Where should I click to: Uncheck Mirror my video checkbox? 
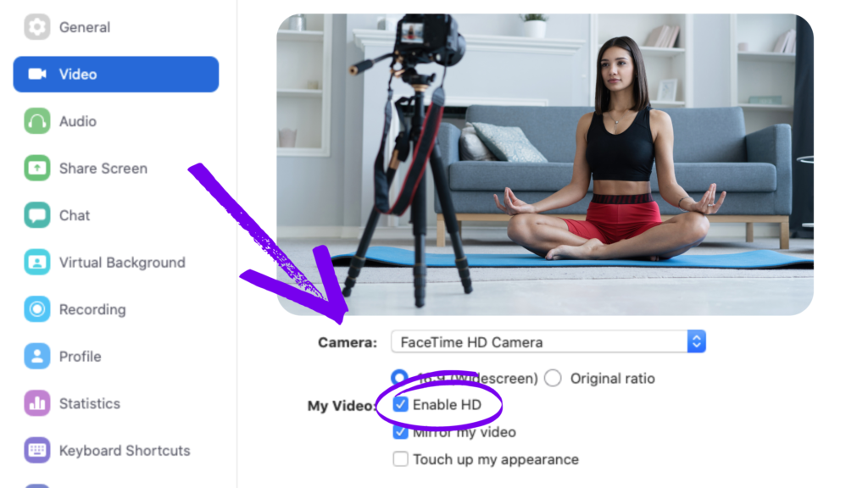400,431
